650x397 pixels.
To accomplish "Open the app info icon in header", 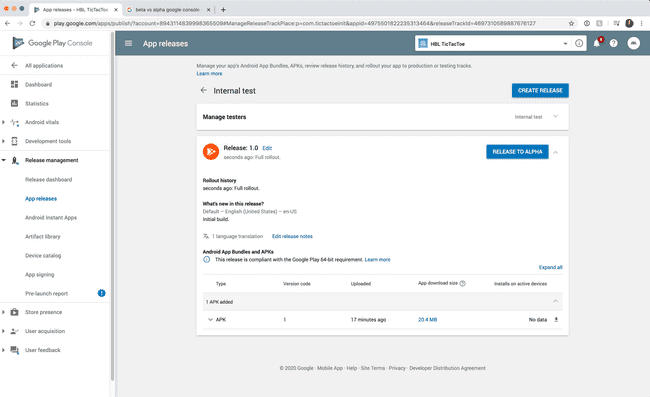I will point(579,44).
